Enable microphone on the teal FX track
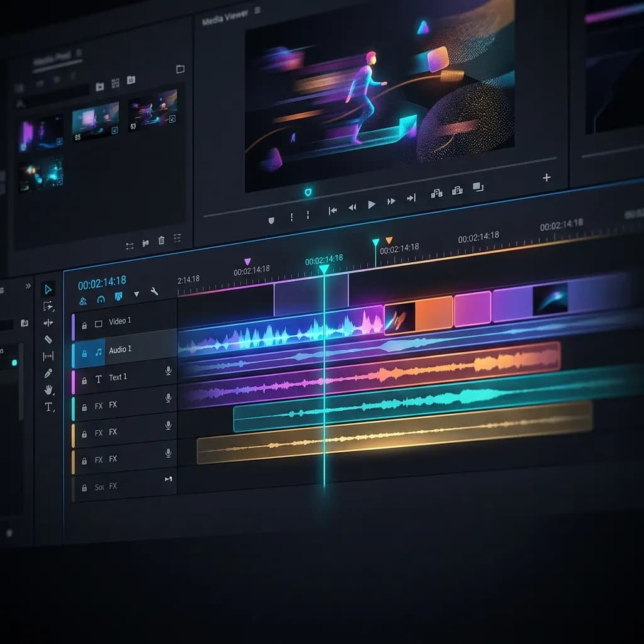The width and height of the screenshot is (644, 644). pyautogui.click(x=168, y=398)
